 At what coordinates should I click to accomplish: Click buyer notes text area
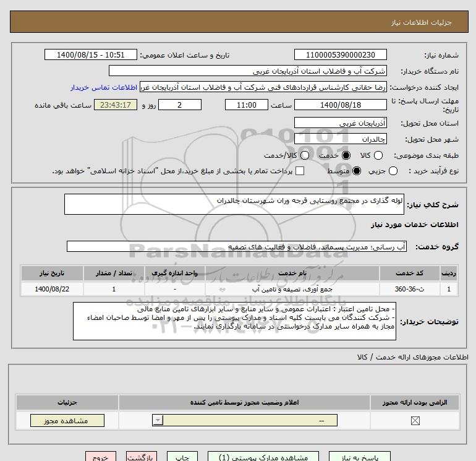(x=234, y=321)
